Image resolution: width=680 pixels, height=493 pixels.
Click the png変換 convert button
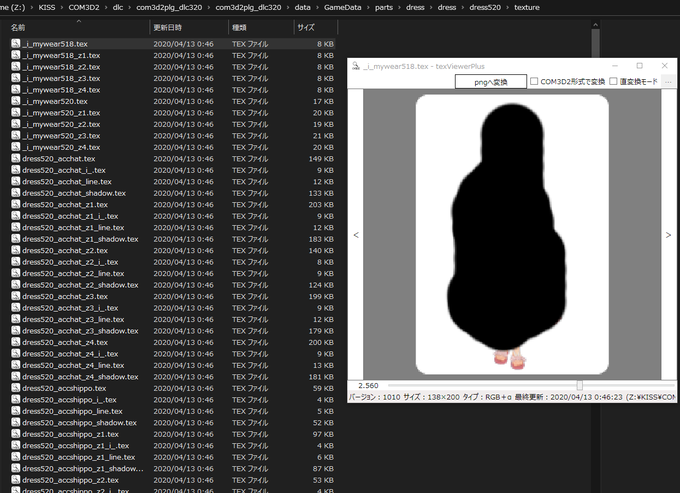point(490,82)
